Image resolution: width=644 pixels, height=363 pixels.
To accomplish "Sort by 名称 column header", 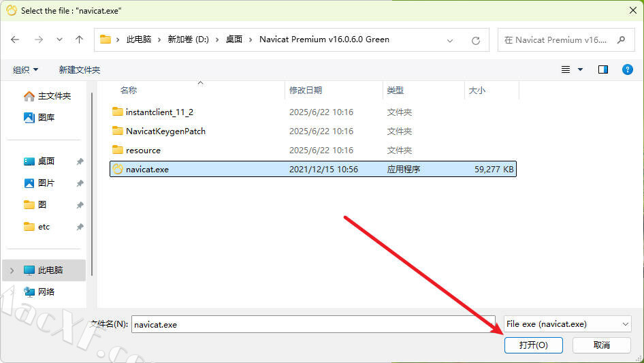I will (128, 91).
